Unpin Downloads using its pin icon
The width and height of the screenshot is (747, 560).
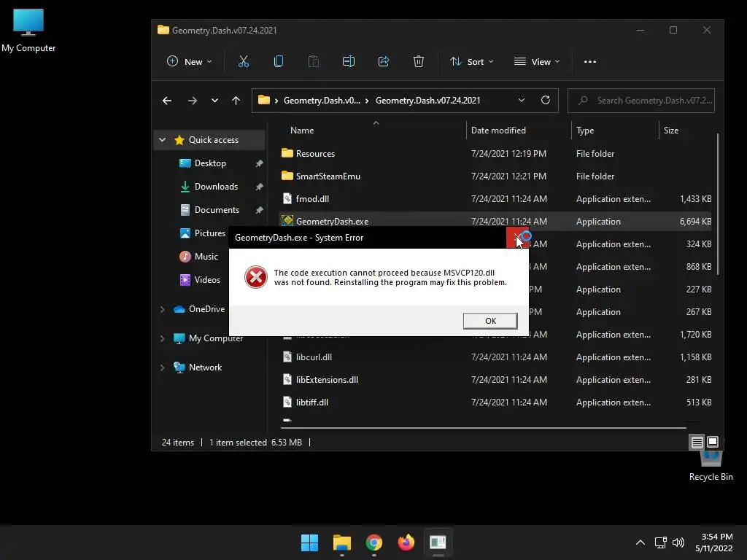(259, 187)
